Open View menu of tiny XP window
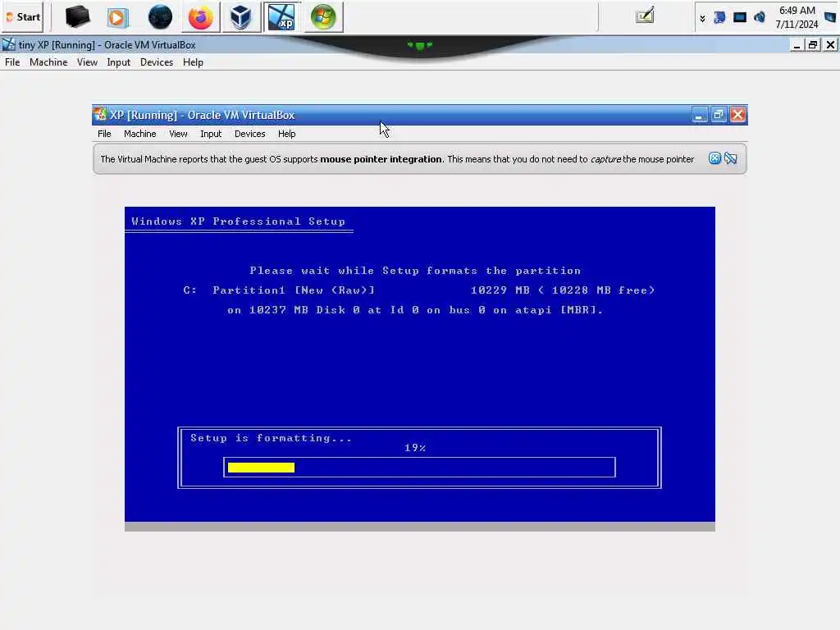Screen dimensions: 840x630 [x=87, y=62]
